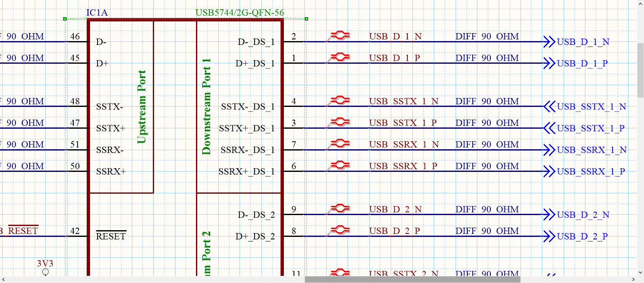Click pin number 48 for SSTX-
Viewport: 644px width, 283px height.
[x=75, y=101]
